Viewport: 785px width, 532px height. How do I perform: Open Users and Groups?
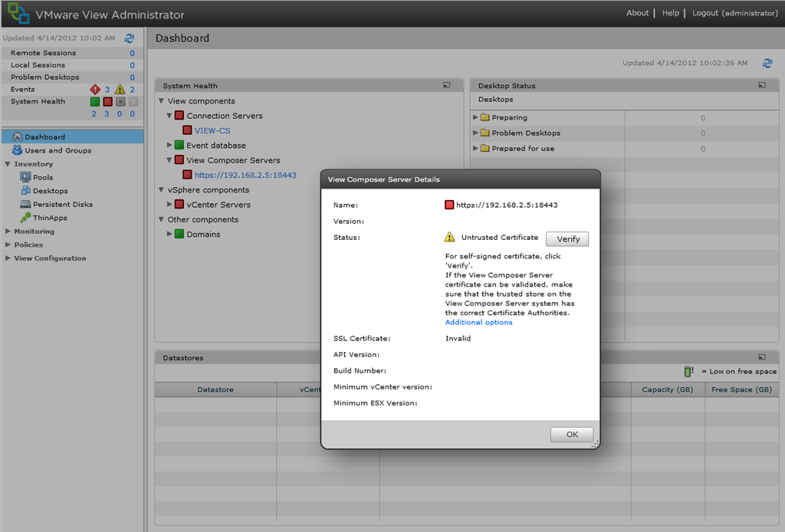58,151
